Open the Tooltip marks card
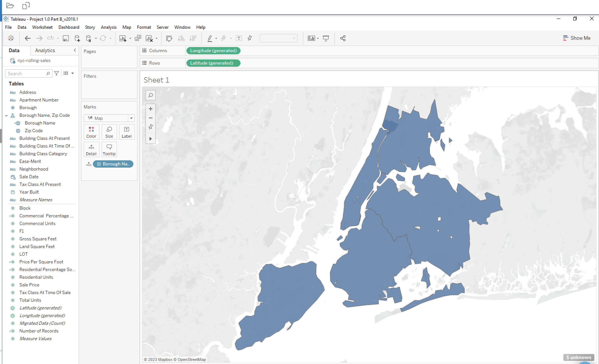The width and height of the screenshot is (599, 364). [109, 149]
